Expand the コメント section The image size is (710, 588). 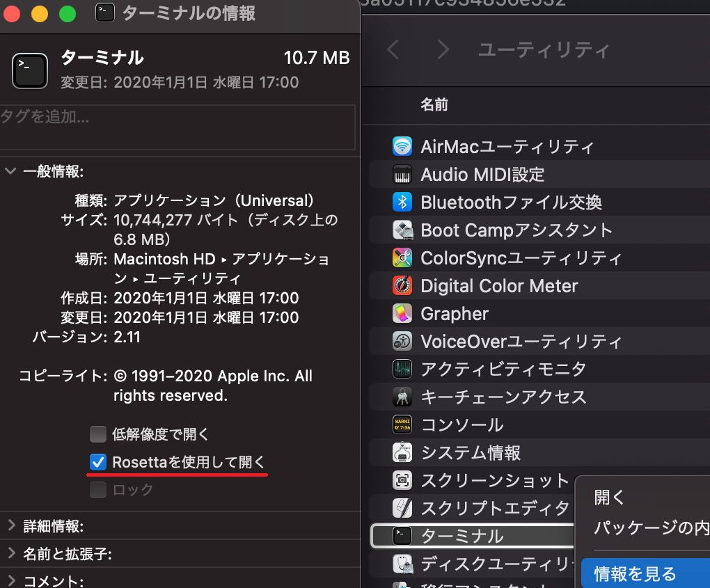(x=11, y=581)
